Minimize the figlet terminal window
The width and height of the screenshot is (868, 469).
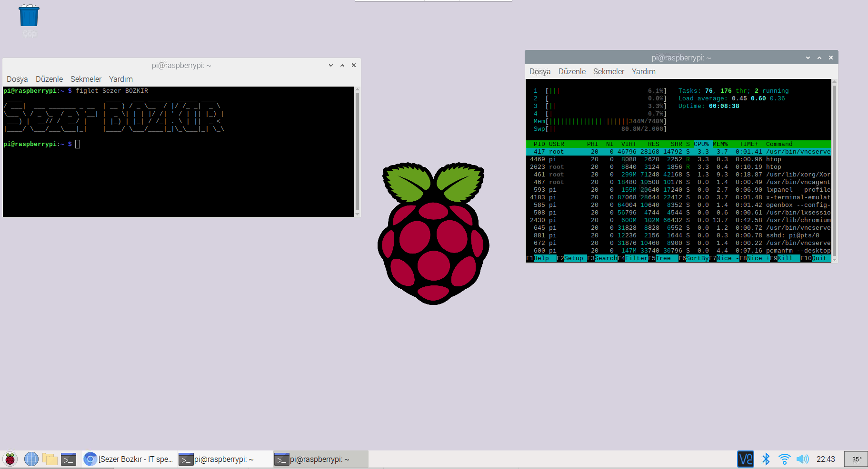click(x=331, y=66)
